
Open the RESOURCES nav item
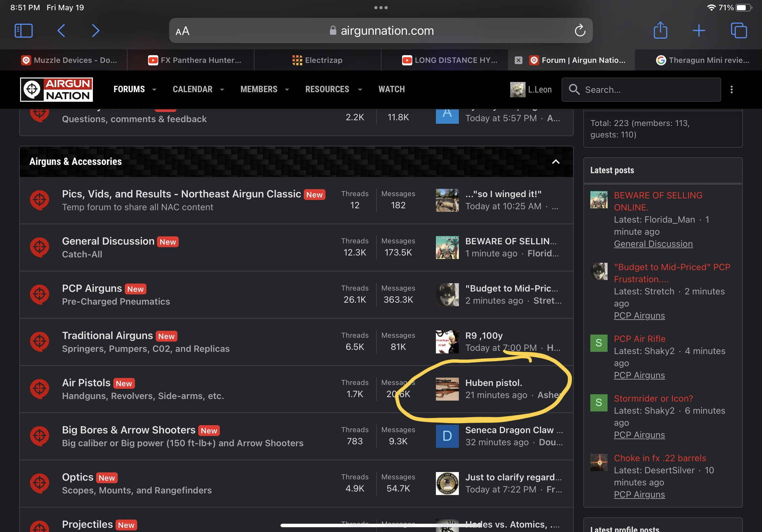coord(327,89)
